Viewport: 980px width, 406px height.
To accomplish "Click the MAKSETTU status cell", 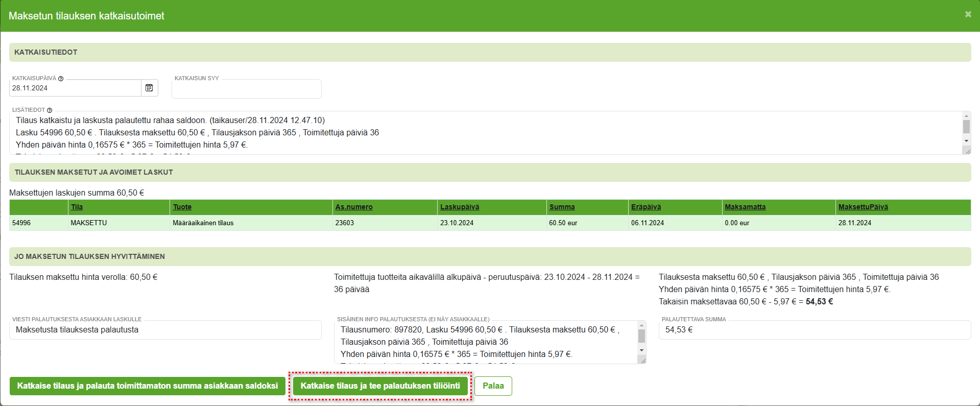I will pos(119,223).
